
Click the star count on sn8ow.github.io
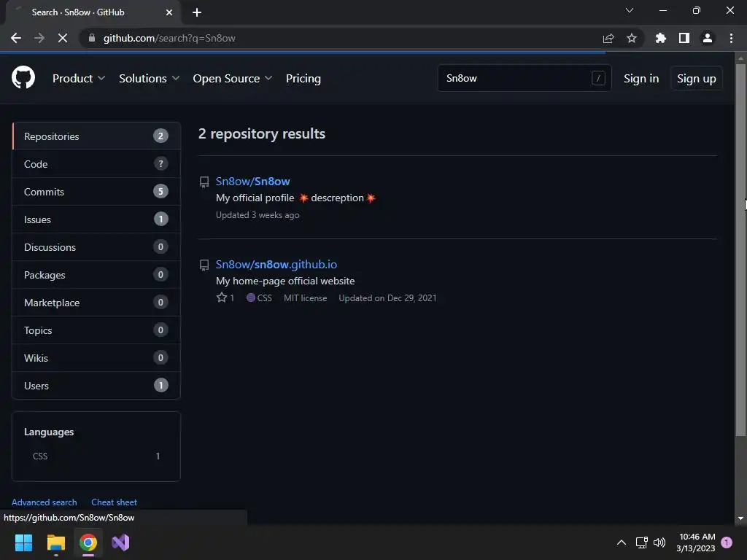click(x=225, y=297)
